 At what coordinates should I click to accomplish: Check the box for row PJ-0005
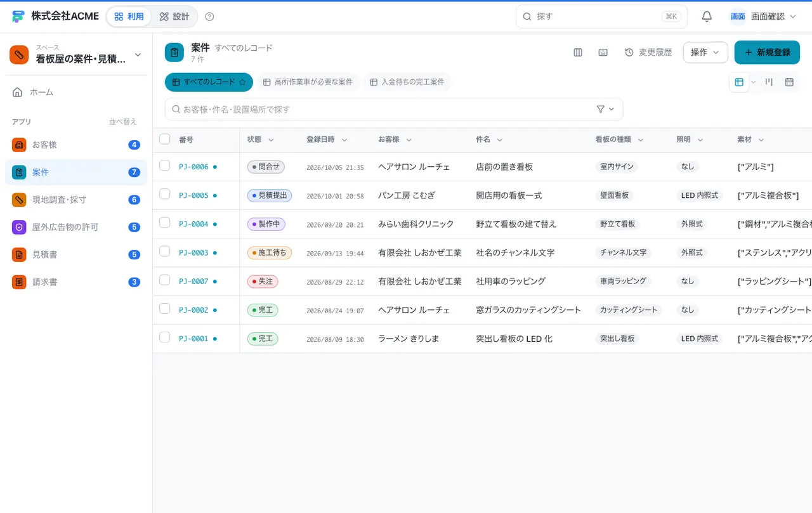pos(165,194)
